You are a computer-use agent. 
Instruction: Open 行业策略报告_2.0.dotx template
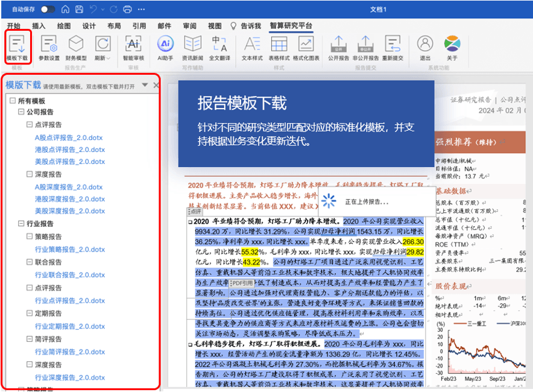(x=70, y=249)
